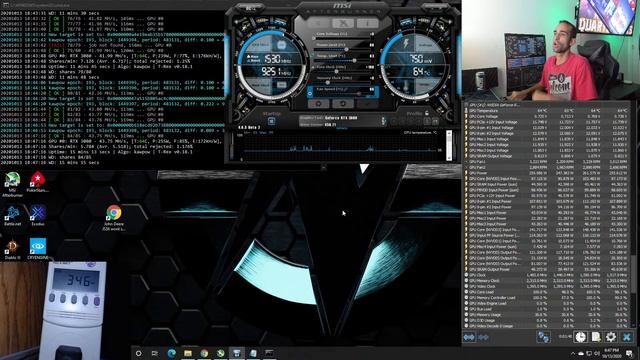Adjust the Fan Speed slider
Image resolution: width=640 pixels, height=360 pixels.
coord(343,93)
